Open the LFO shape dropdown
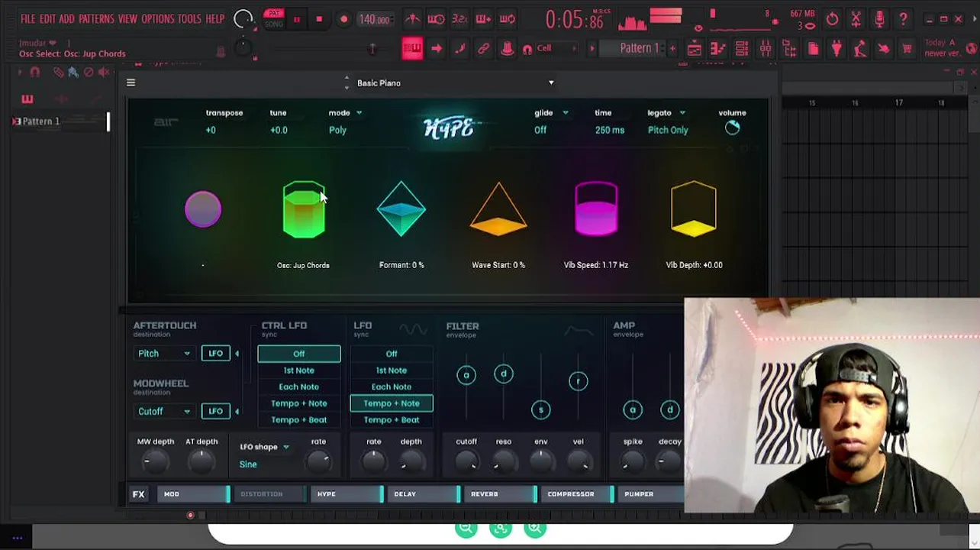Screen dimensions: 980x550 coord(265,447)
